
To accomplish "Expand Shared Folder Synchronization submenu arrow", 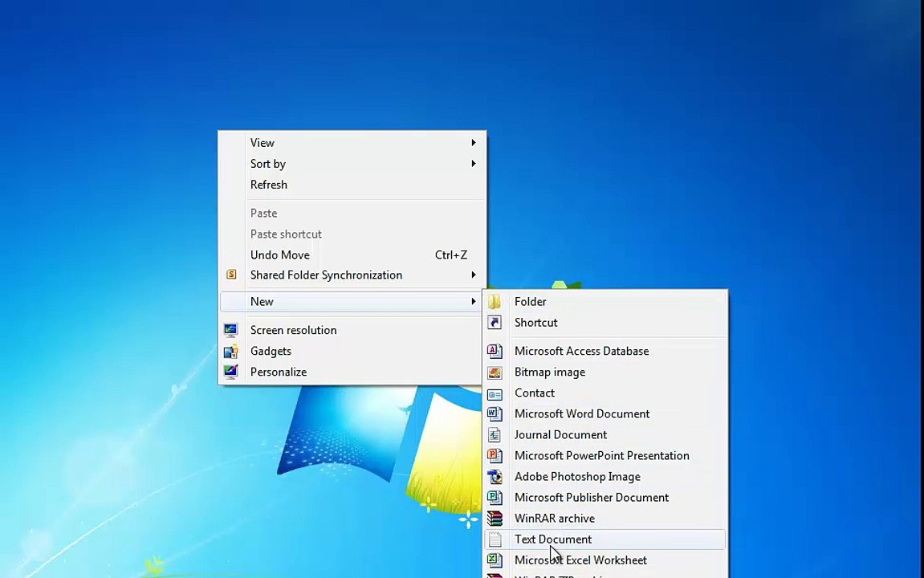I will click(473, 275).
